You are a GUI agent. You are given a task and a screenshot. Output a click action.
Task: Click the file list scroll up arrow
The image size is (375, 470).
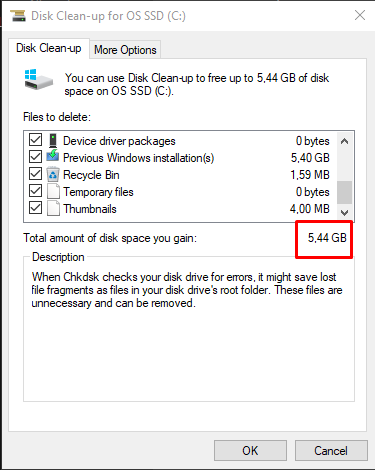(x=345, y=141)
